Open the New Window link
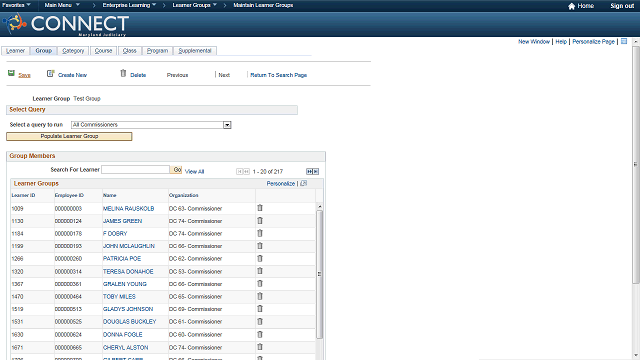Screen dimensions: 640x360 (x=534, y=42)
